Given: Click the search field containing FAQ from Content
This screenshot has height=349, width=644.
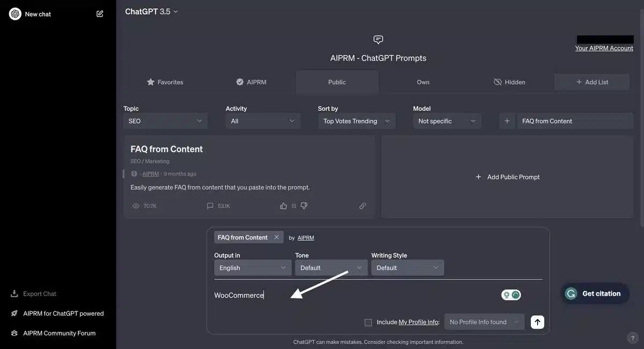Looking at the screenshot, I should pos(575,121).
